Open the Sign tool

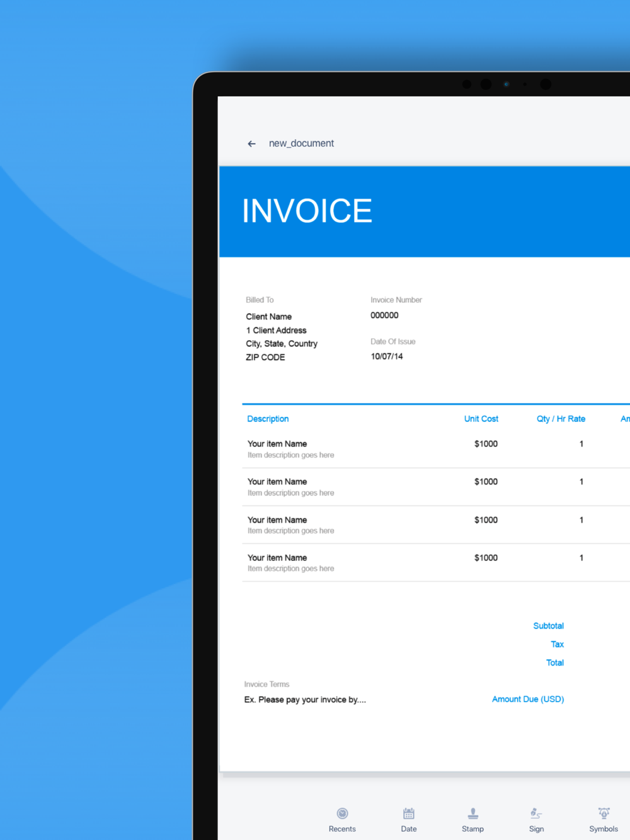(x=536, y=820)
